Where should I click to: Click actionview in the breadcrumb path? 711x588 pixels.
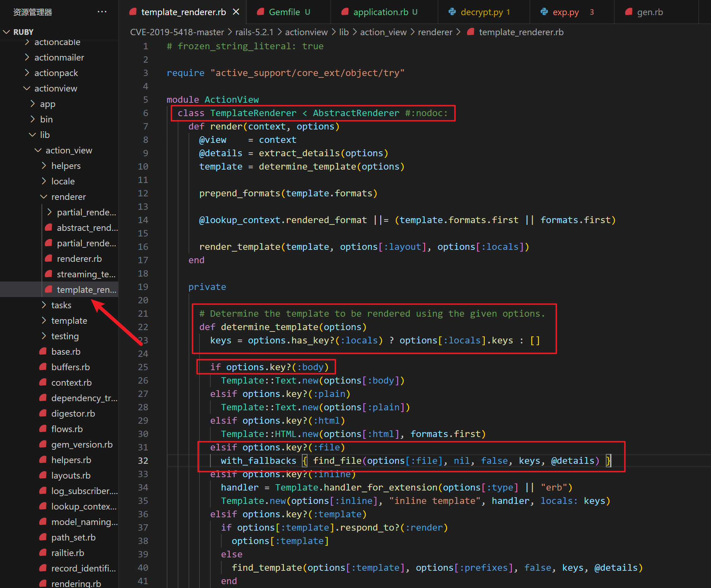pyautogui.click(x=306, y=32)
